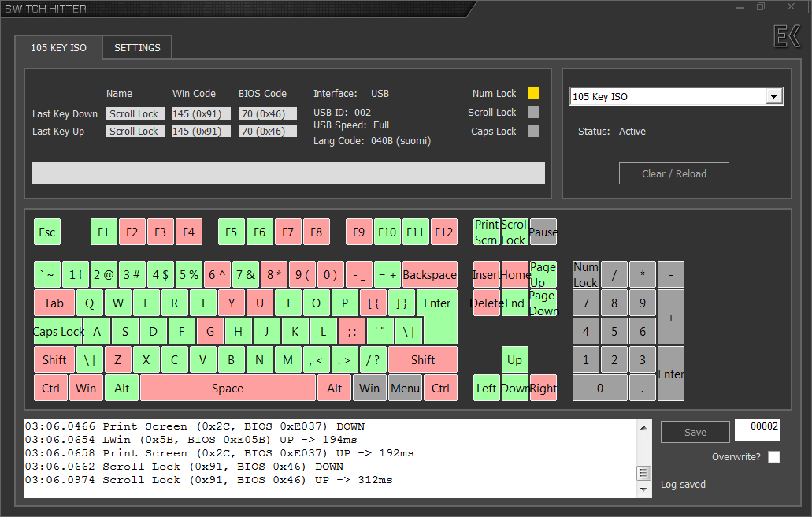812x517 pixels.
Task: Click the yellow Num Lock status indicator
Action: click(534, 93)
